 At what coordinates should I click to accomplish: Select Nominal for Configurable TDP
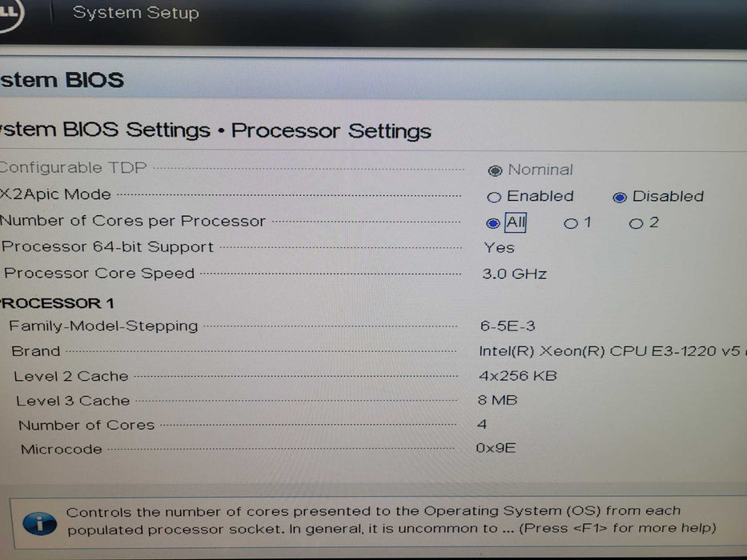495,170
